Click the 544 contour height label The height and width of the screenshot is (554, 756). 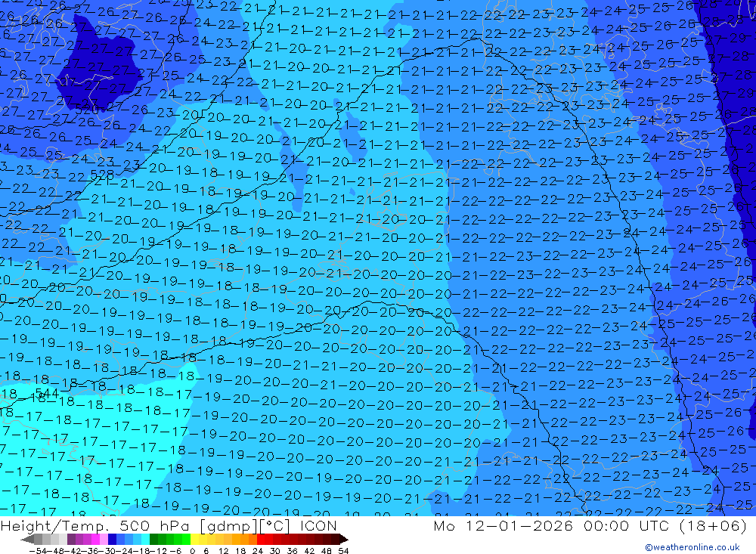click(47, 394)
